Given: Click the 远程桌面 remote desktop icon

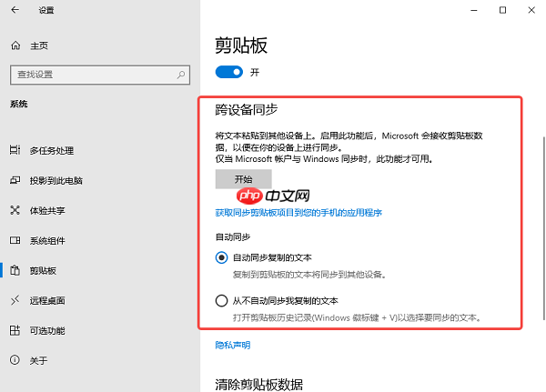Looking at the screenshot, I should pyautogui.click(x=15, y=300).
